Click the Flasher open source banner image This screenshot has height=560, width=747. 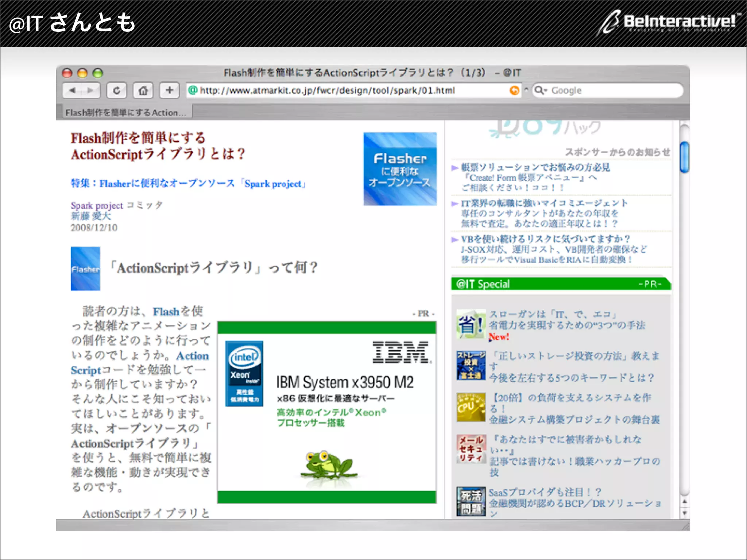point(400,169)
